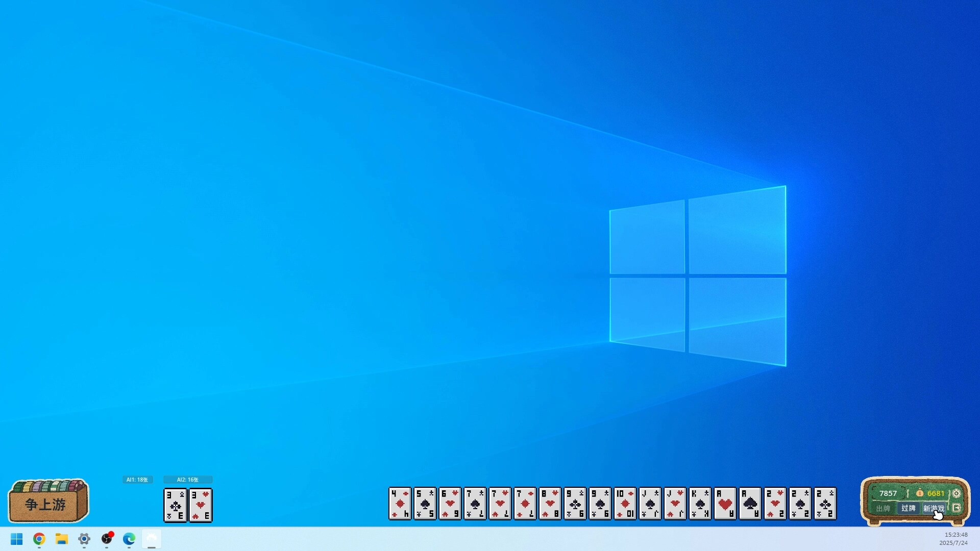Click the 出牌 play button

(883, 509)
